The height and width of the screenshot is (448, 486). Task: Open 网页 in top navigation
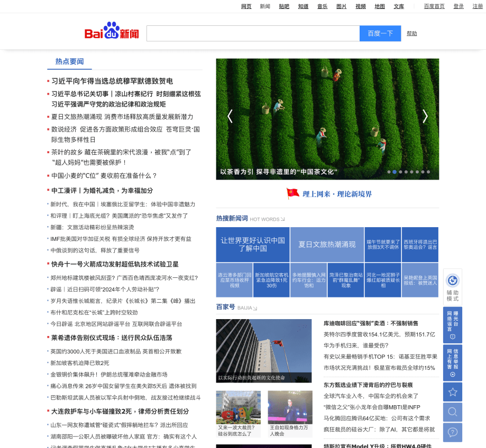pos(246,6)
